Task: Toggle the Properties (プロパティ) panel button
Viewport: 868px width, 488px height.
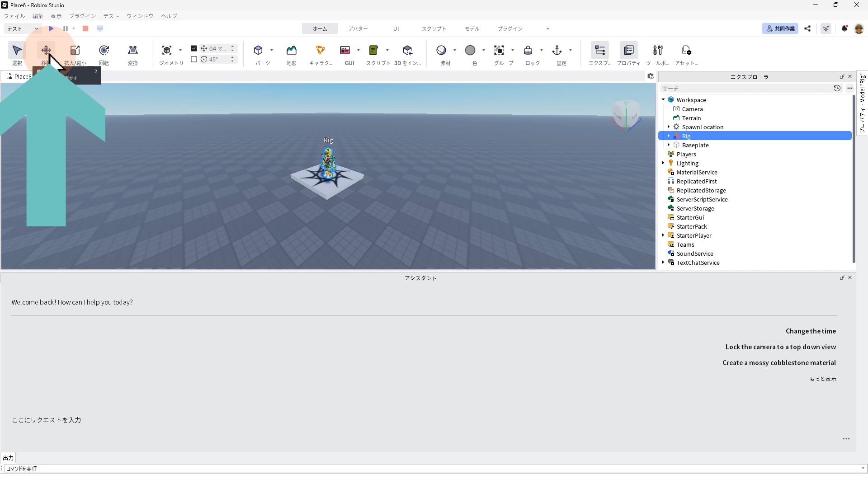Action: [628, 51]
